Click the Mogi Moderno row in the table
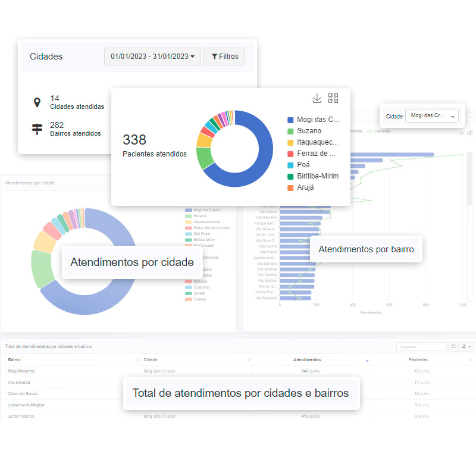The width and height of the screenshot is (476, 476). pyautogui.click(x=237, y=371)
